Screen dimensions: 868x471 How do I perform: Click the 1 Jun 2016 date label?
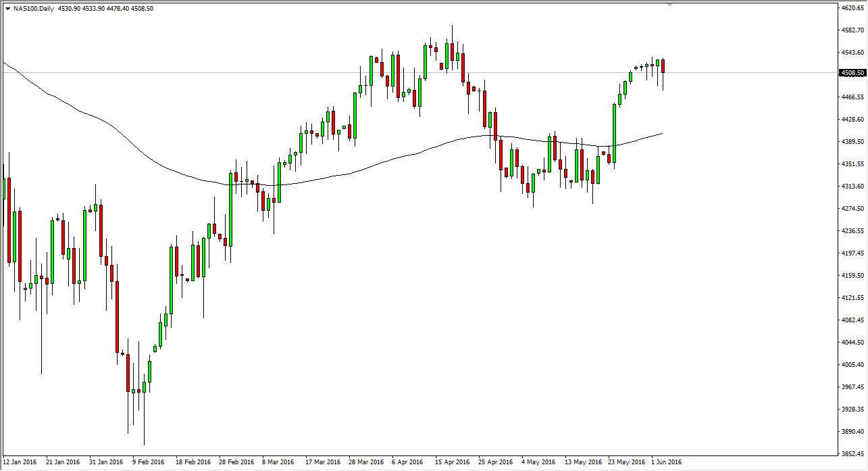point(667,463)
